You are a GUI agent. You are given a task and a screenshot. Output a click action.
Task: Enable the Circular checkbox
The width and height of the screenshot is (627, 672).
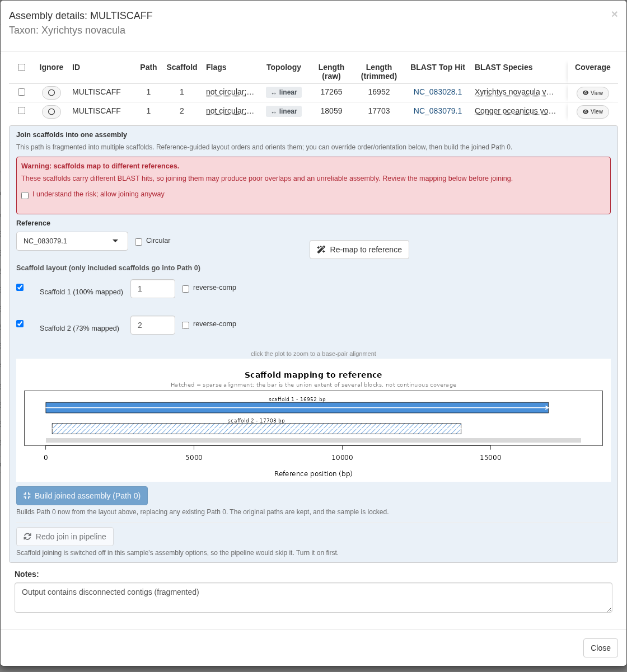click(139, 242)
